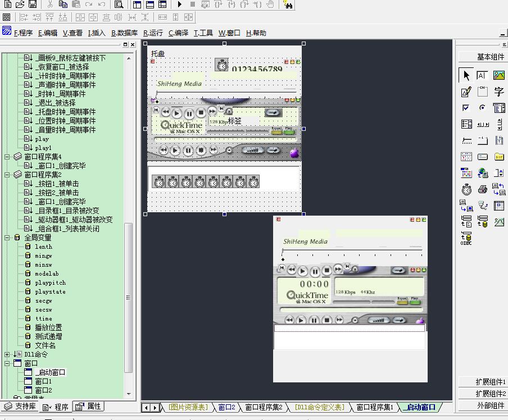Image resolution: width=508 pixels, height=420 pixels.
Task: Select the radio button component tool
Action: coord(482,108)
